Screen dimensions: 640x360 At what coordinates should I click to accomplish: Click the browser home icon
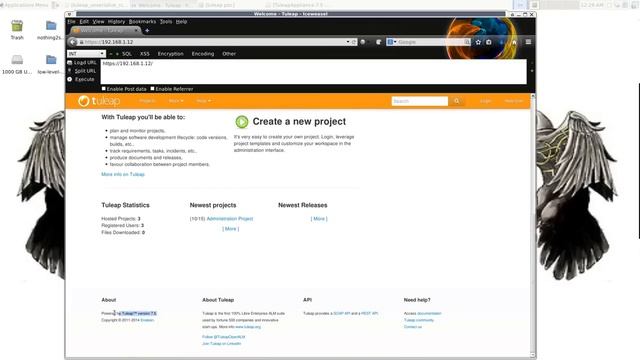coord(514,42)
